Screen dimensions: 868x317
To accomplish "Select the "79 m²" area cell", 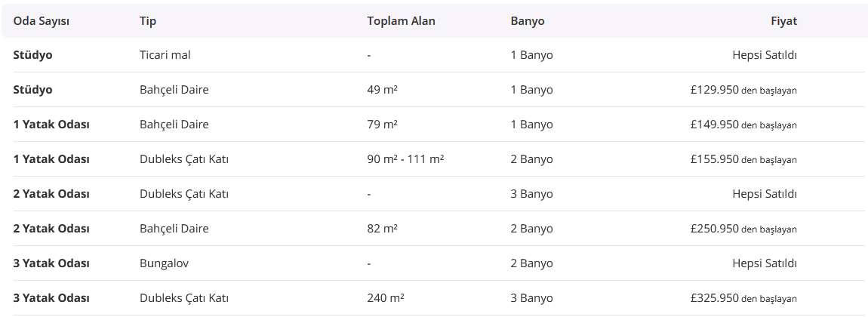I will point(382,125).
